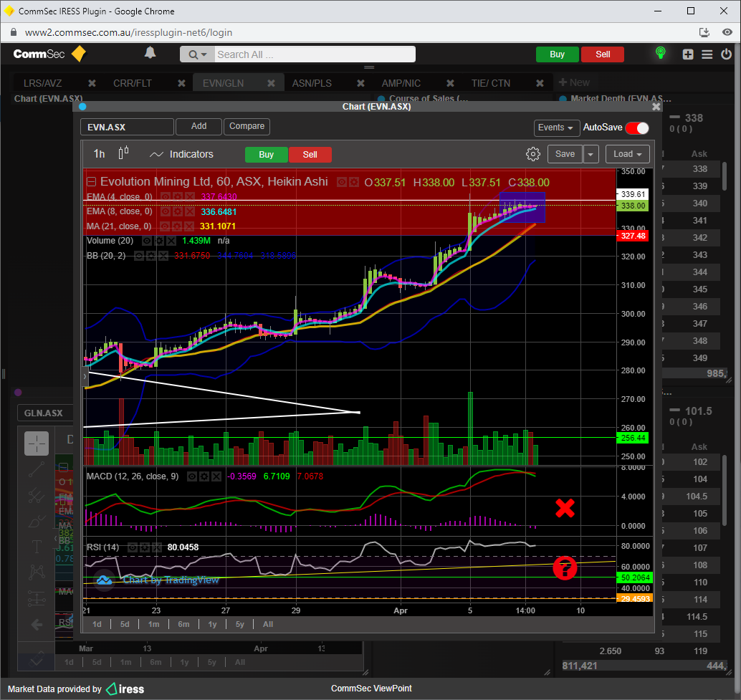Switch to the ASN/PLS tab
This screenshot has height=700, width=741.
[312, 83]
